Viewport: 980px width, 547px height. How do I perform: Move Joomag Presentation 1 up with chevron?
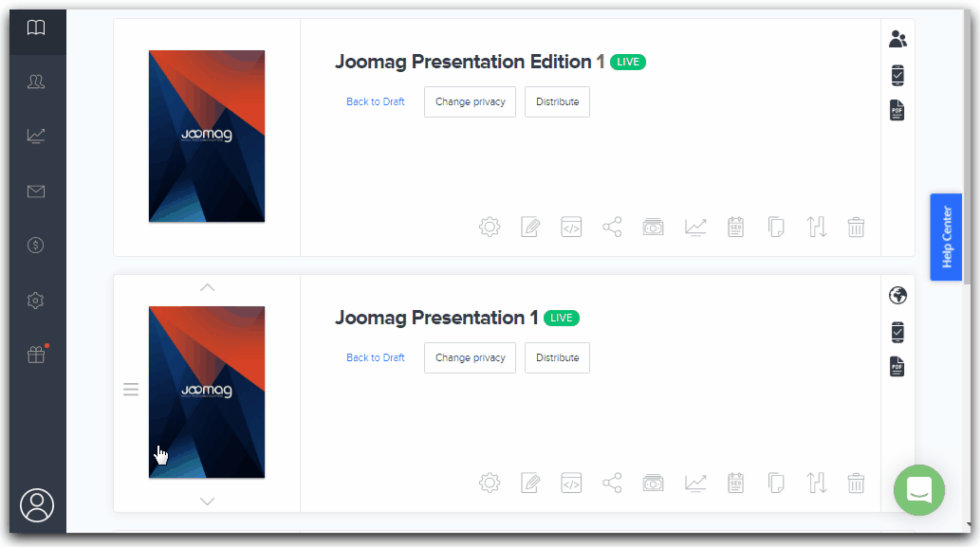(x=208, y=287)
